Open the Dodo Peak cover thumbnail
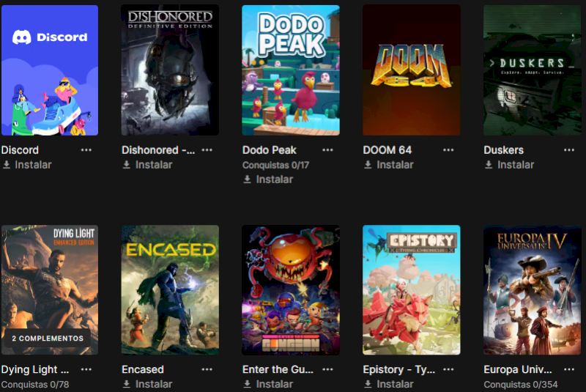 pyautogui.click(x=291, y=70)
